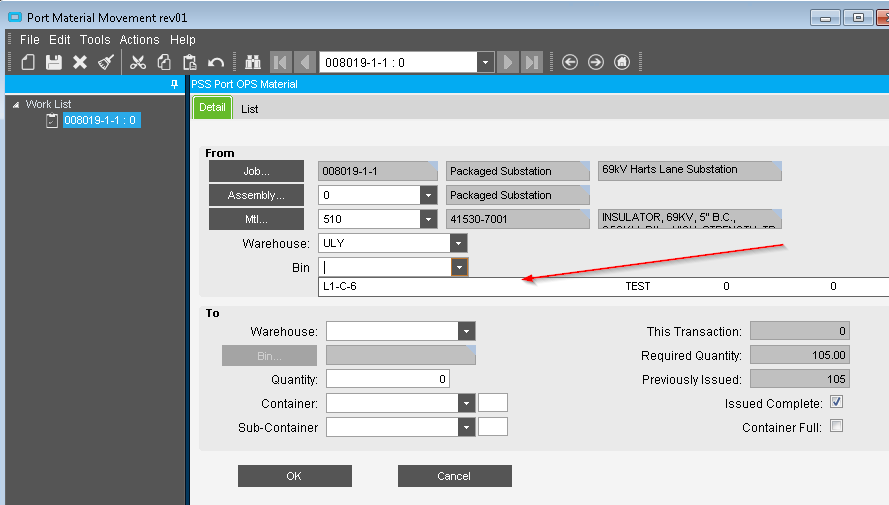
Task: Open the Edit menu
Action: click(60, 40)
